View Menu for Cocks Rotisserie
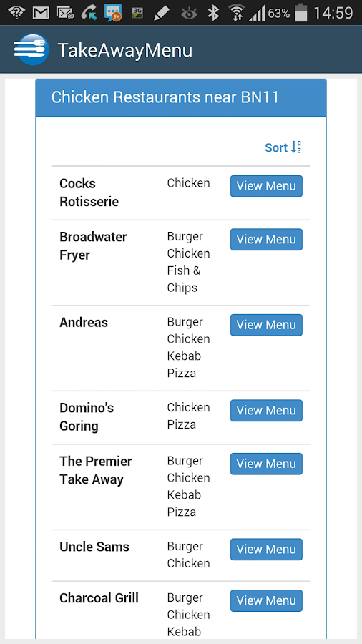 coord(266,186)
